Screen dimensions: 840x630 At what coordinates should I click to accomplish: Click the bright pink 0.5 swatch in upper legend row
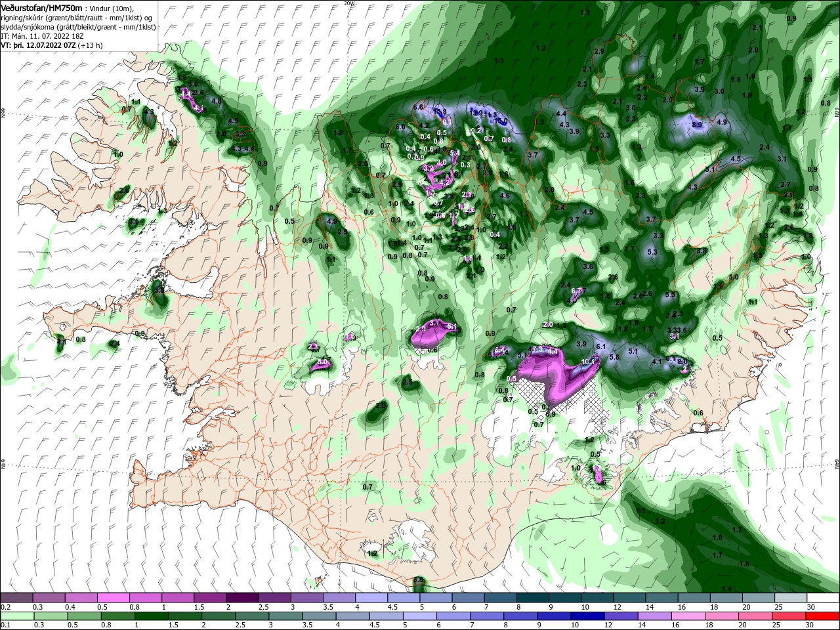[113, 598]
